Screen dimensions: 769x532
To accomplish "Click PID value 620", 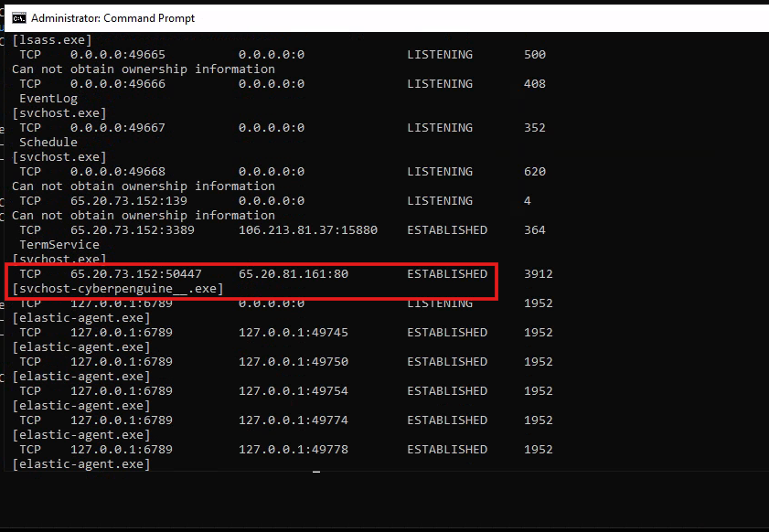I will (x=535, y=172).
